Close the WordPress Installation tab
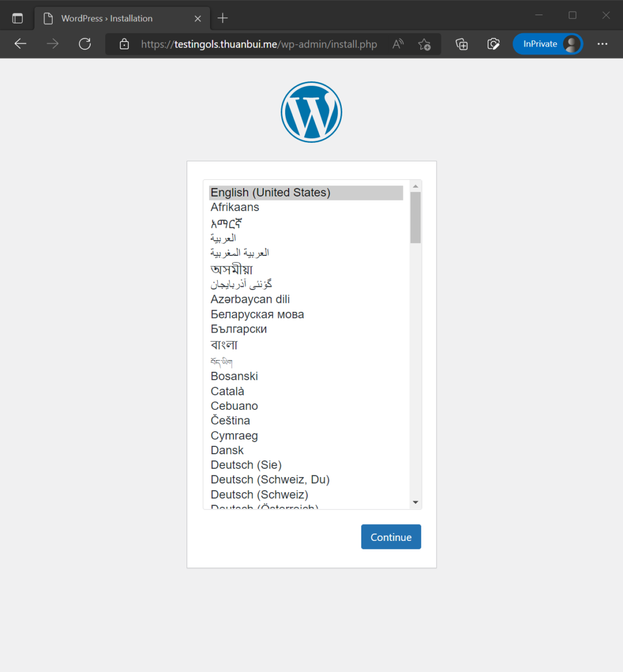Screen dimensions: 623x672 click(x=198, y=18)
